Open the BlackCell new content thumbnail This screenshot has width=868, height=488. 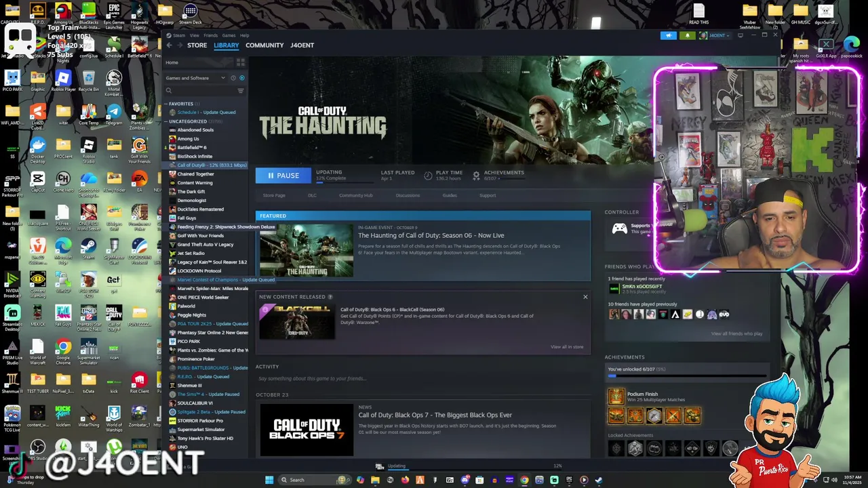(x=296, y=322)
